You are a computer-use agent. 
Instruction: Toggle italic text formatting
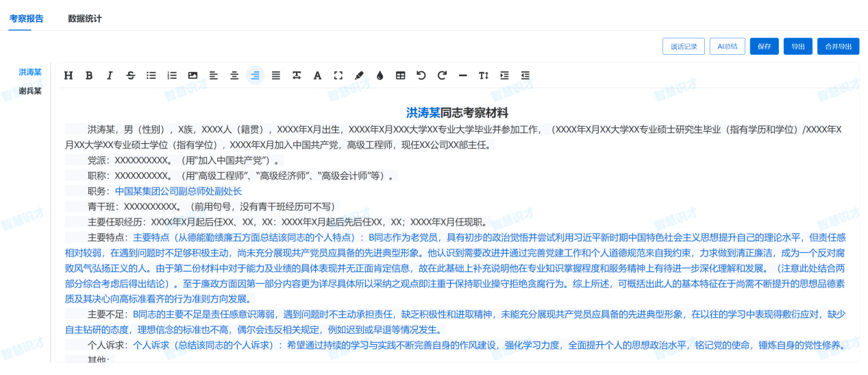click(110, 75)
